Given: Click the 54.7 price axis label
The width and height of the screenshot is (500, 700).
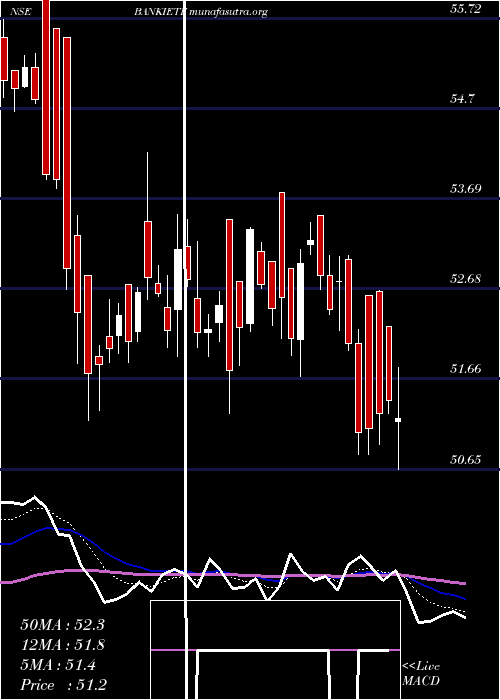Looking at the screenshot, I should 462,99.
